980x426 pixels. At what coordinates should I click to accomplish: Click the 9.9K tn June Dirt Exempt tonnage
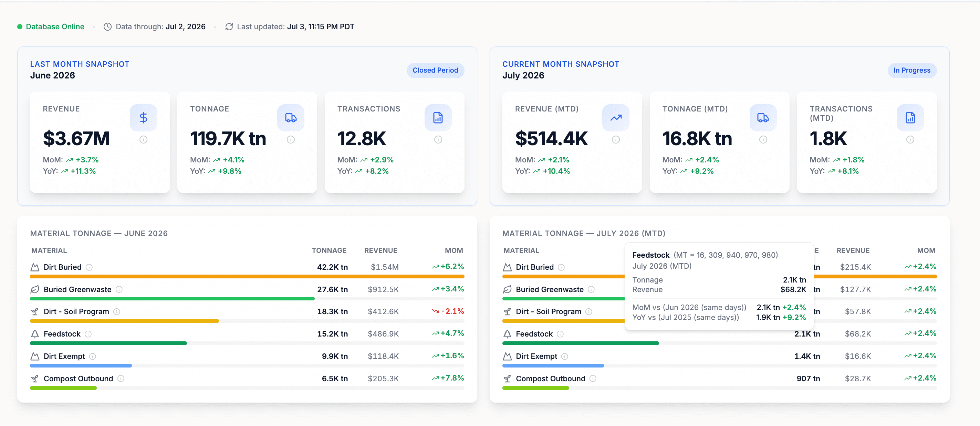pyautogui.click(x=334, y=356)
